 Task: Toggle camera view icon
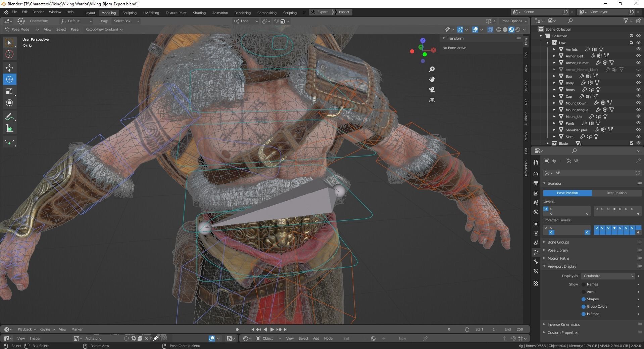pos(432,90)
